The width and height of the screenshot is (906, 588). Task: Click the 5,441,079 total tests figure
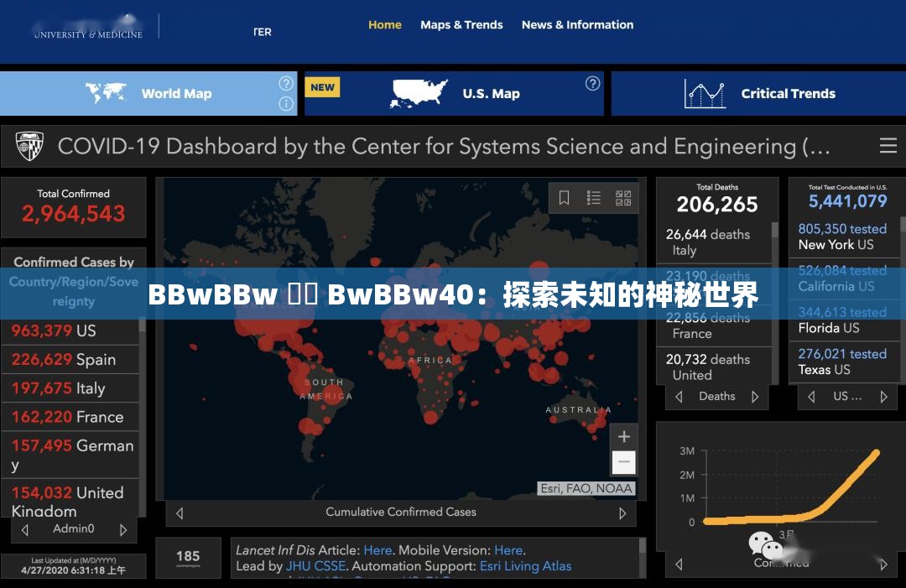847,201
